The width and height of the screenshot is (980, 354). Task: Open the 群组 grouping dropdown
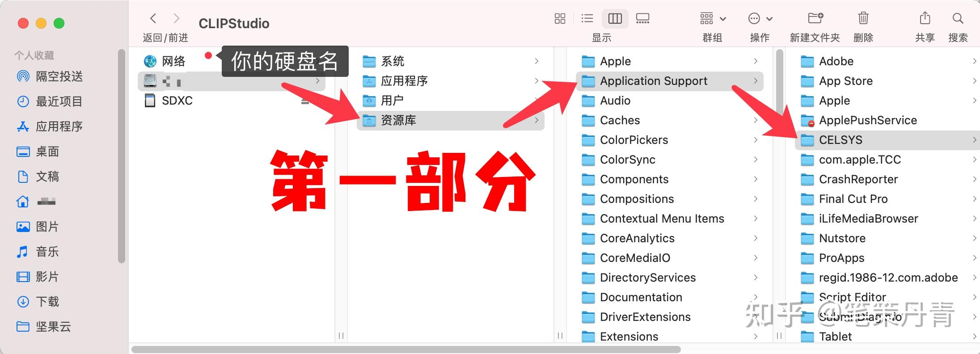click(x=713, y=19)
